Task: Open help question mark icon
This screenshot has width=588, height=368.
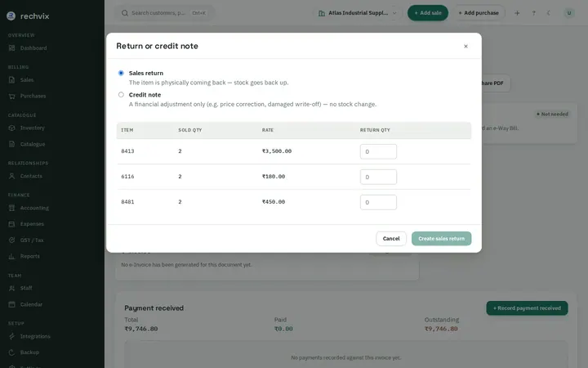Action: 533,13
